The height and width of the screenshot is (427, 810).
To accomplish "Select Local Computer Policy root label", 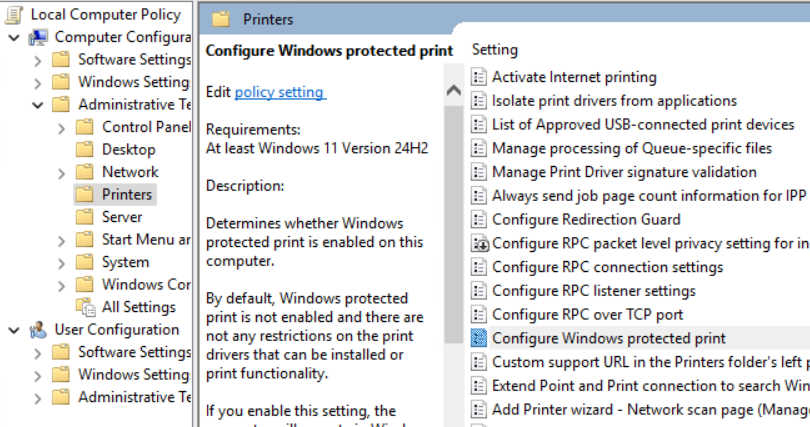I will click(105, 14).
